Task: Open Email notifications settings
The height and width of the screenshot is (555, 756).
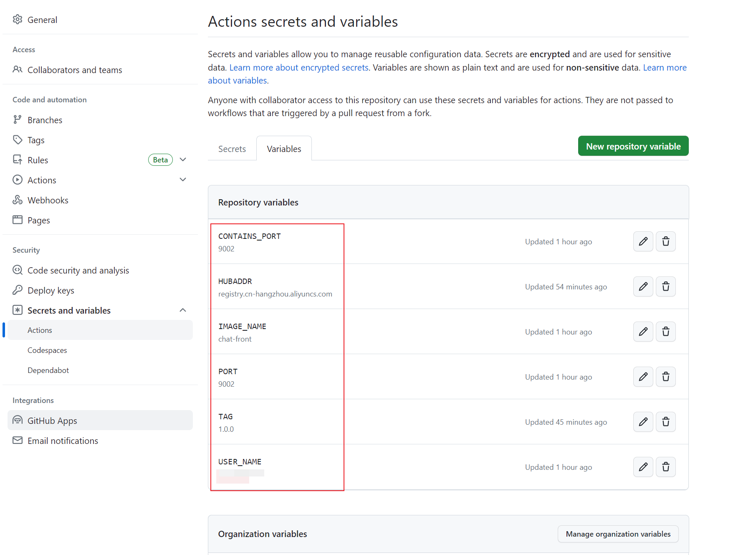Action: pos(100,441)
